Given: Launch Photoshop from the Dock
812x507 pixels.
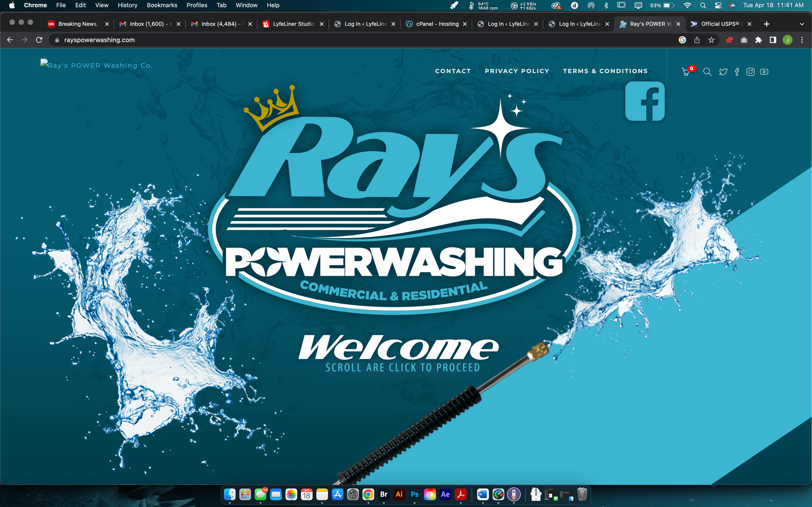Looking at the screenshot, I should pos(414,494).
